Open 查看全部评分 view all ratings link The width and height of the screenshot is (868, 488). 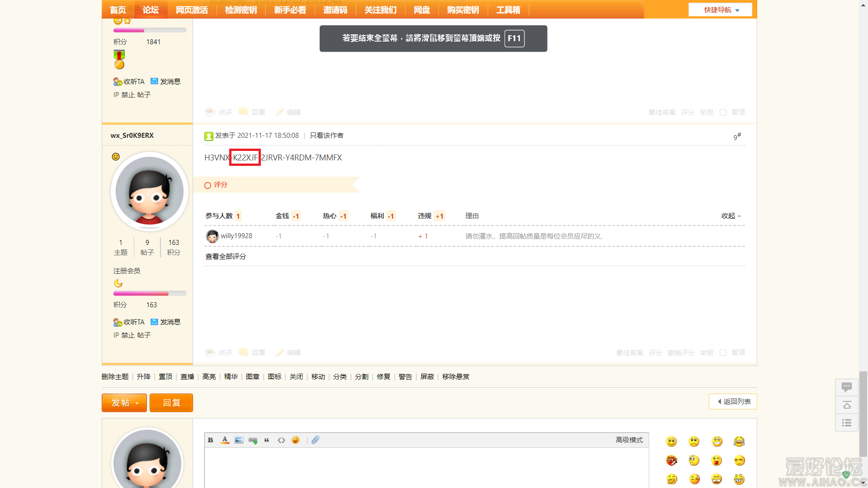tap(226, 257)
